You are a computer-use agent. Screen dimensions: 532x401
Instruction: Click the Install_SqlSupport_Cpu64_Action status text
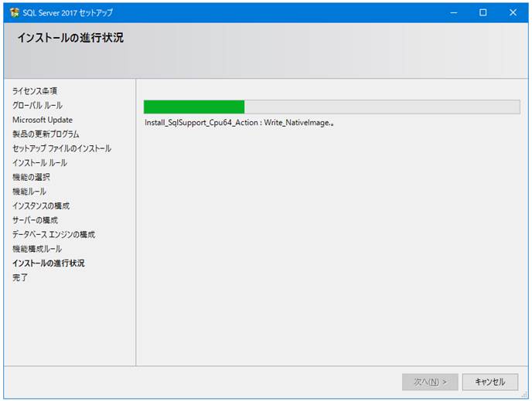point(239,123)
